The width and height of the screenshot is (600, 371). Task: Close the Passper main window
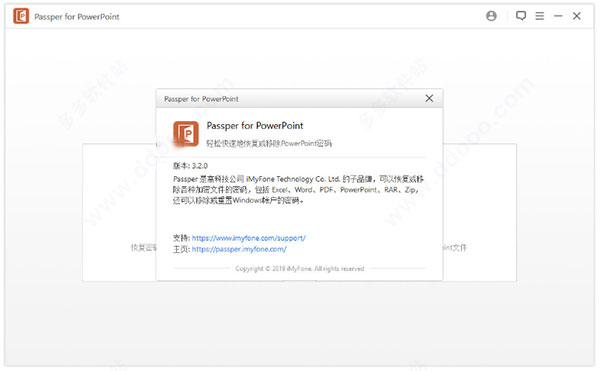577,16
